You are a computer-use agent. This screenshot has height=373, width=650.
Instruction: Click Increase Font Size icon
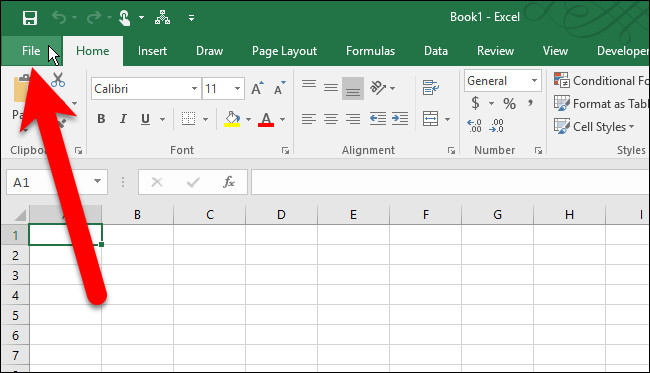coord(257,88)
